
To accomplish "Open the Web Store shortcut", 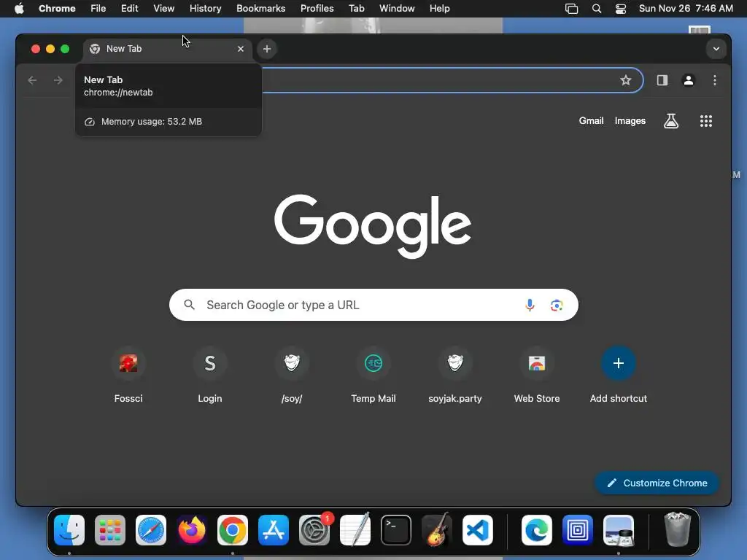I will pos(536,376).
